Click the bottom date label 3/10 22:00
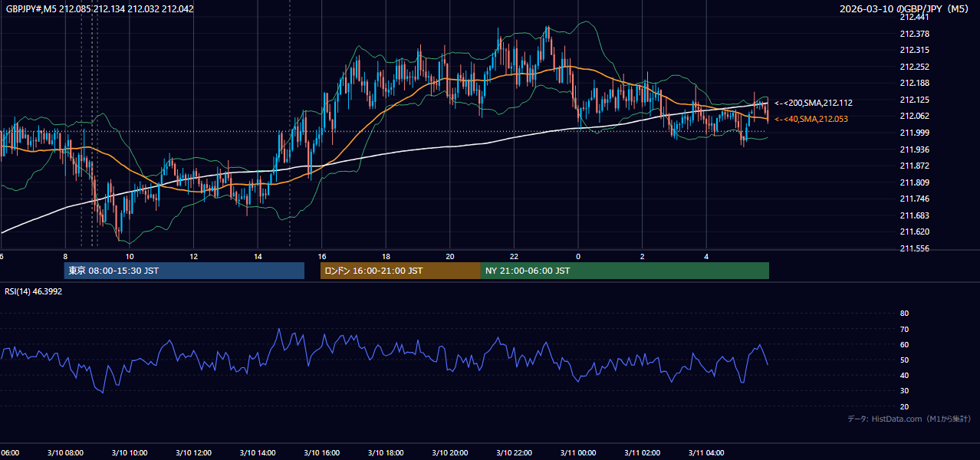Screen dimensions: 980x460 [x=514, y=453]
